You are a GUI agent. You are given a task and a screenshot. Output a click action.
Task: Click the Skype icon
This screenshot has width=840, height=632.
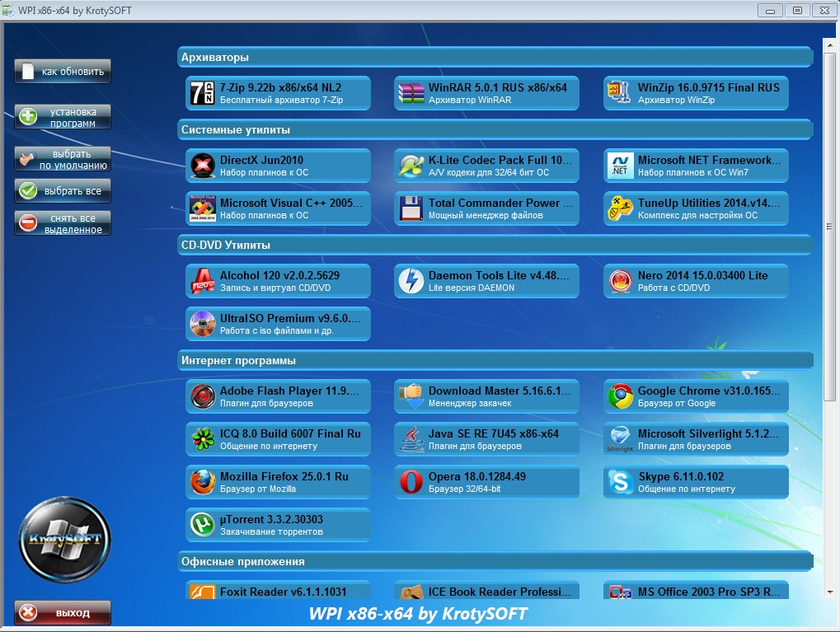click(x=620, y=482)
